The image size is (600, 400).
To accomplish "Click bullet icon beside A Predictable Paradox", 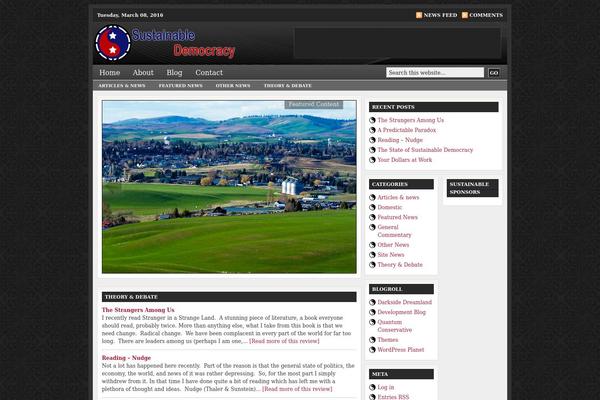I will click(x=372, y=130).
